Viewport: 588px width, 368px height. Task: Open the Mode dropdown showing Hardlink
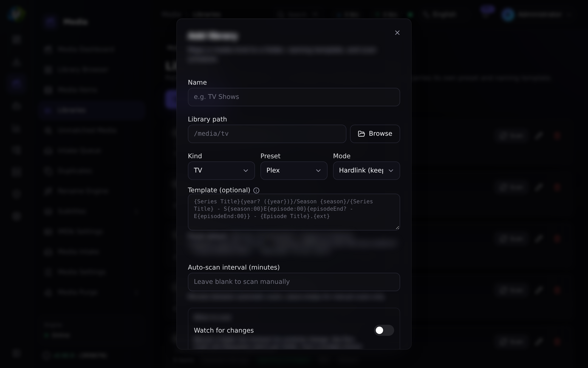pos(366,170)
